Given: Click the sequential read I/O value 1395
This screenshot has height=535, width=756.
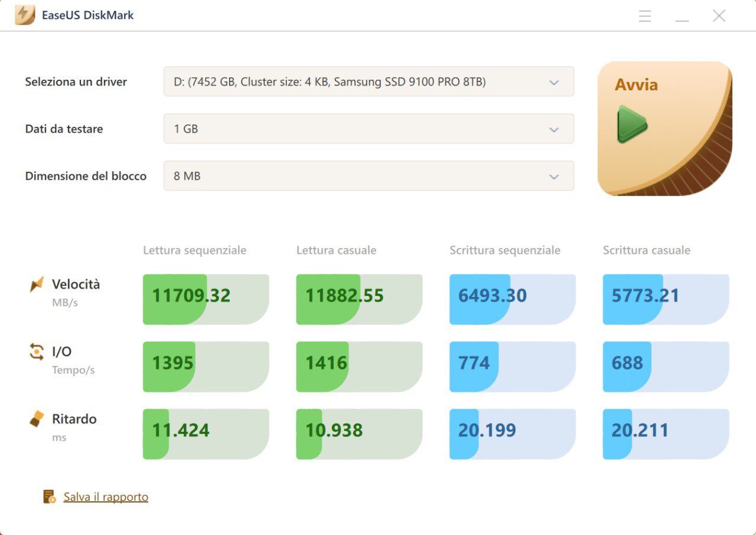Looking at the screenshot, I should pos(206,367).
